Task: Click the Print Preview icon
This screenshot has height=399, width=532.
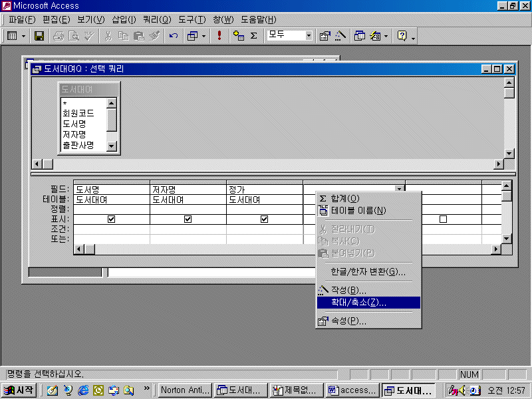Action: 74,36
